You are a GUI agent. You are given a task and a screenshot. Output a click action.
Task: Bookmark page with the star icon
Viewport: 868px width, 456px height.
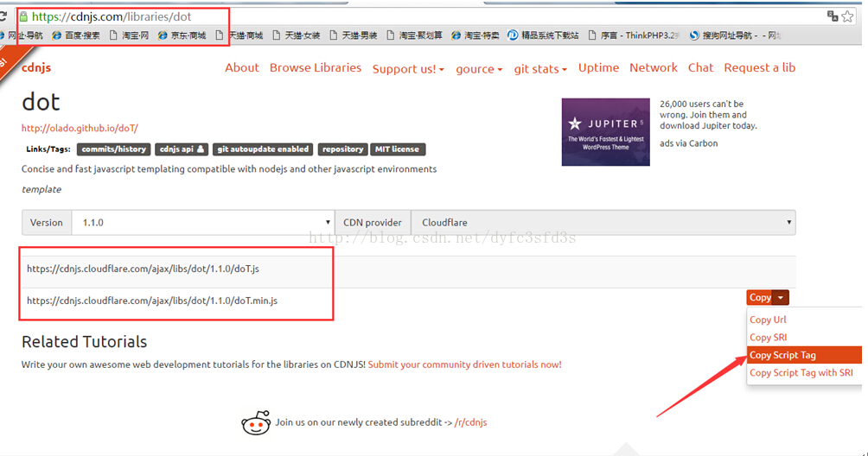click(847, 16)
